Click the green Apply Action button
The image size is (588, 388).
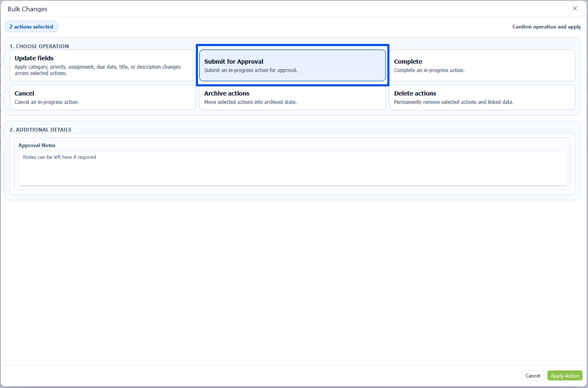tap(565, 376)
